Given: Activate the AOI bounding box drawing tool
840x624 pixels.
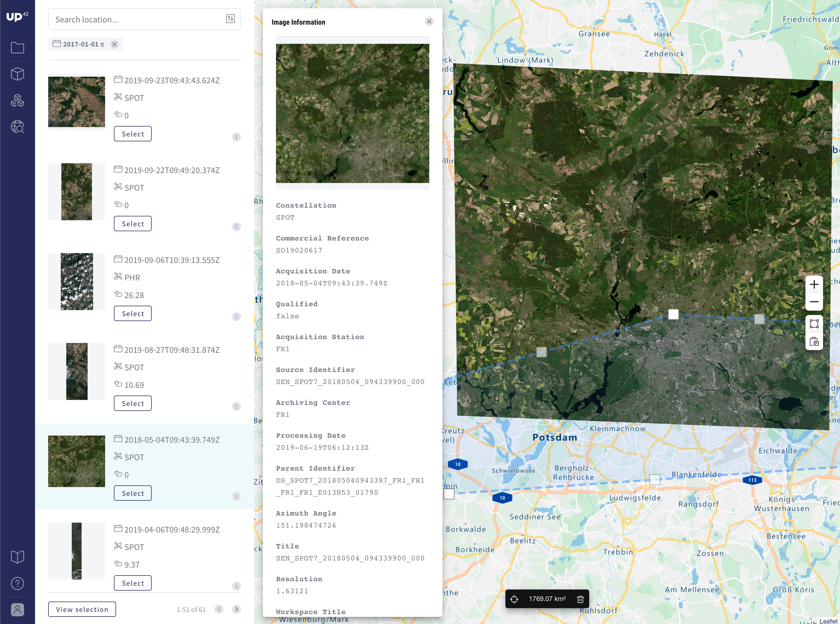Looking at the screenshot, I should click(x=814, y=323).
